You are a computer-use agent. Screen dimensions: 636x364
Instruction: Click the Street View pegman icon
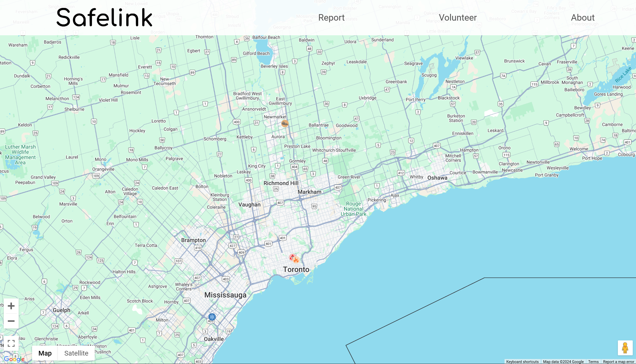click(x=625, y=348)
